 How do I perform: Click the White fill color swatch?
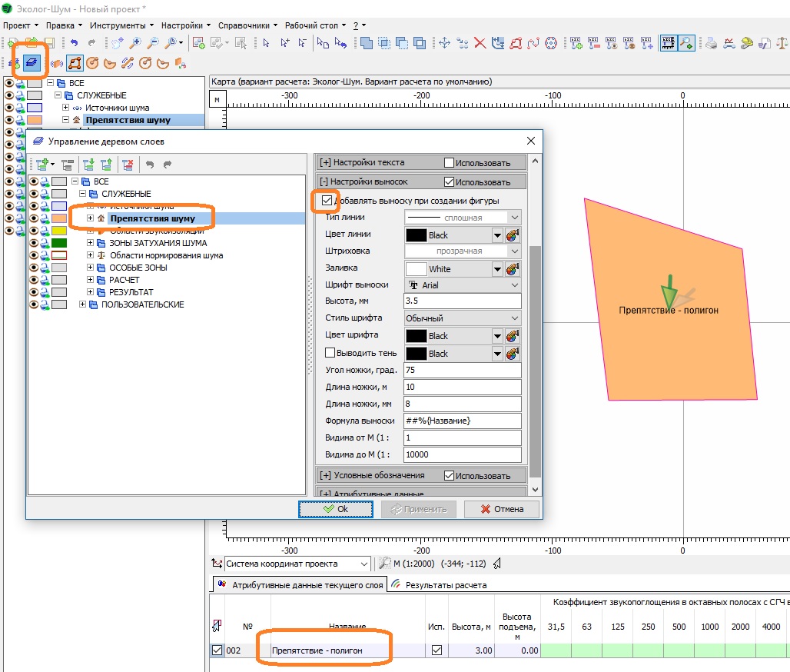pos(416,269)
